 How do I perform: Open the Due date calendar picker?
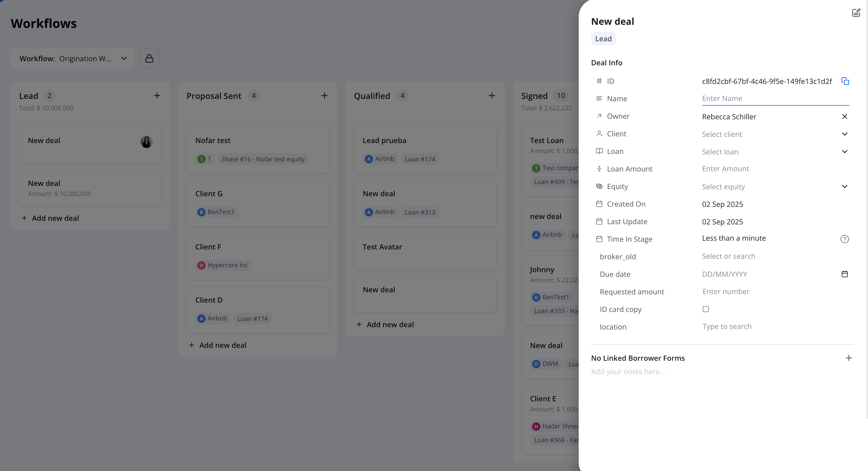click(844, 274)
